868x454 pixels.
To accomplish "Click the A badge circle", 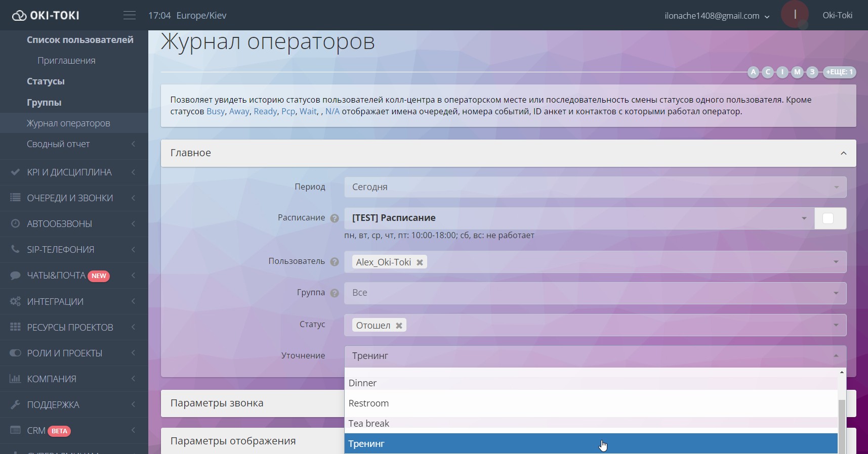I will 754,72.
